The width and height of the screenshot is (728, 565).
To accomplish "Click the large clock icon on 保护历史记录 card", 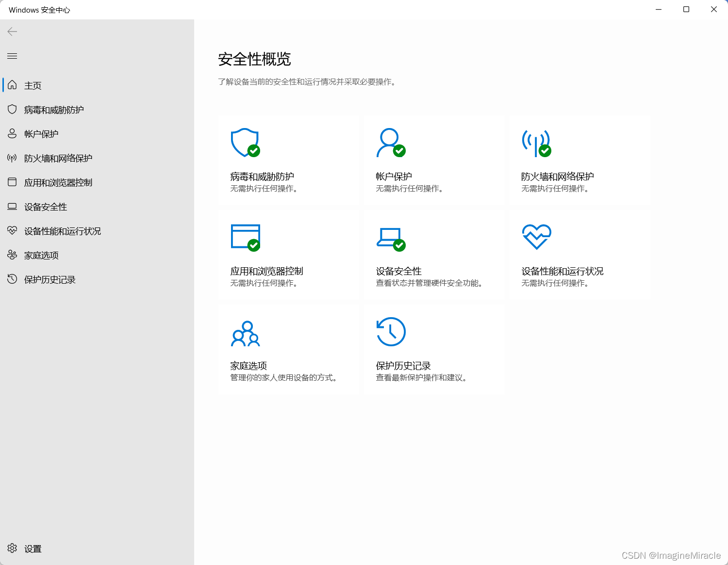I will tap(391, 332).
